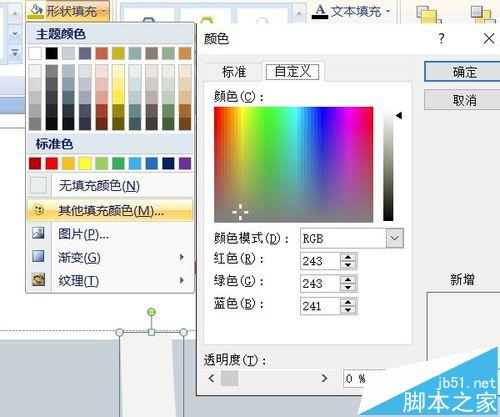Screen dimensions: 500x417
Task: Decrease the 红色(R) value with down arrow
Action: (348, 265)
